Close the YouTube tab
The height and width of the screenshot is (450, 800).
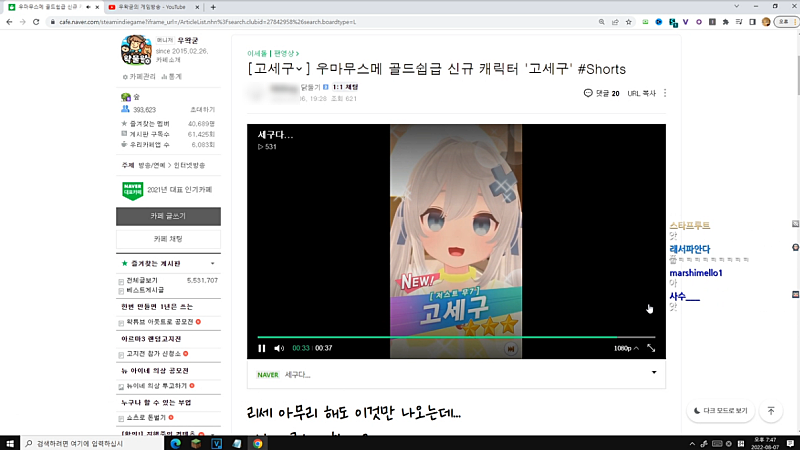pos(197,7)
